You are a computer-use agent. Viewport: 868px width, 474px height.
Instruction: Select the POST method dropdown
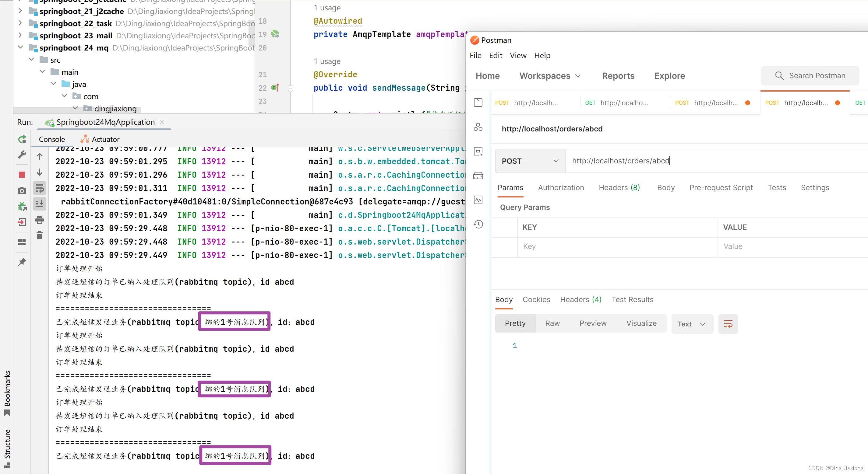[x=529, y=161]
